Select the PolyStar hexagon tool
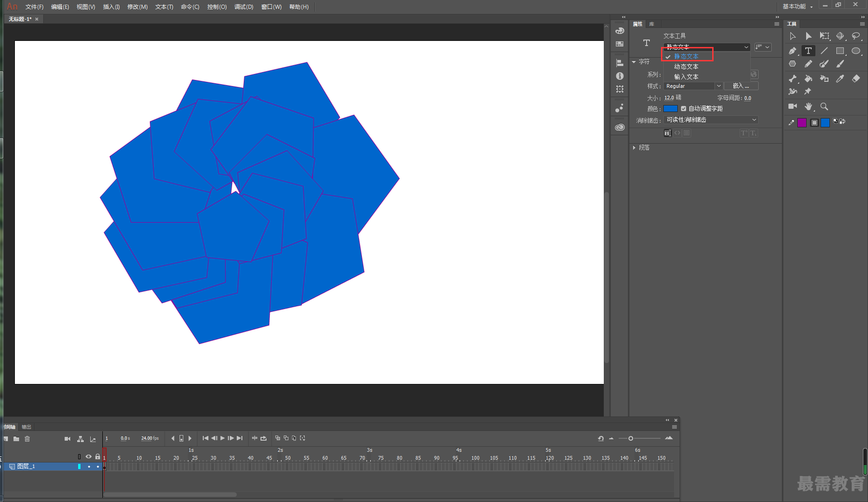Viewport: 868px width, 502px height. 793,64
